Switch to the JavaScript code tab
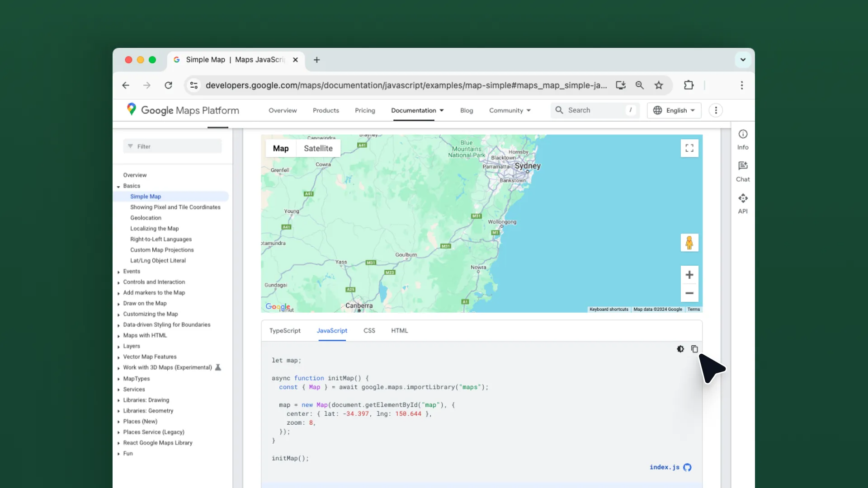This screenshot has height=488, width=868. (332, 331)
